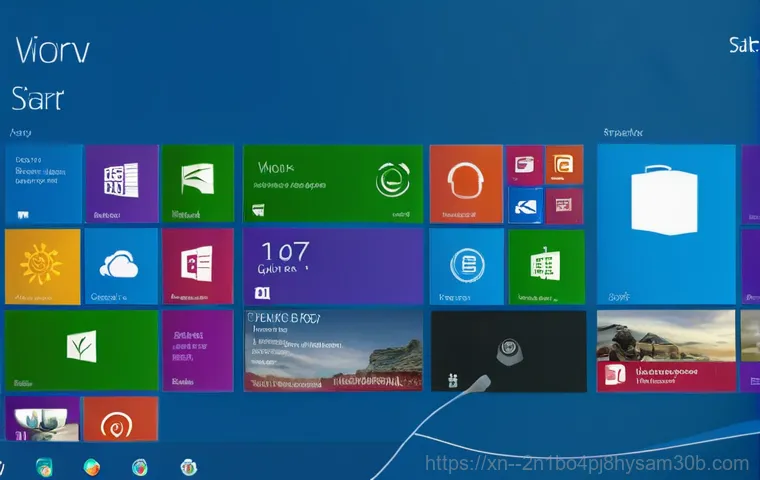Open the purple-framed photo tile in the bottom row
Screen dimensions: 760x480
[43, 419]
